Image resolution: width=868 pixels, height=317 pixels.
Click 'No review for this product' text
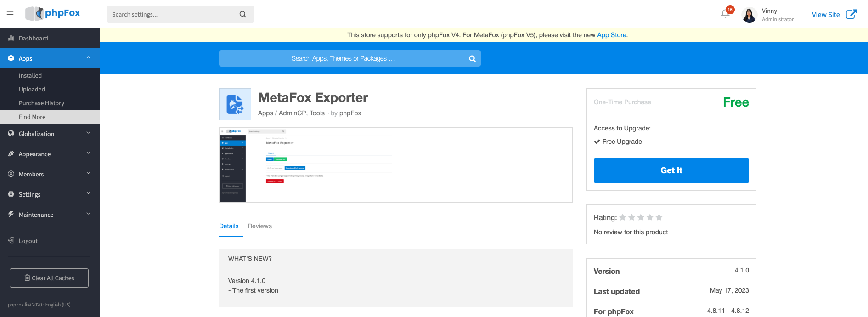pos(631,232)
